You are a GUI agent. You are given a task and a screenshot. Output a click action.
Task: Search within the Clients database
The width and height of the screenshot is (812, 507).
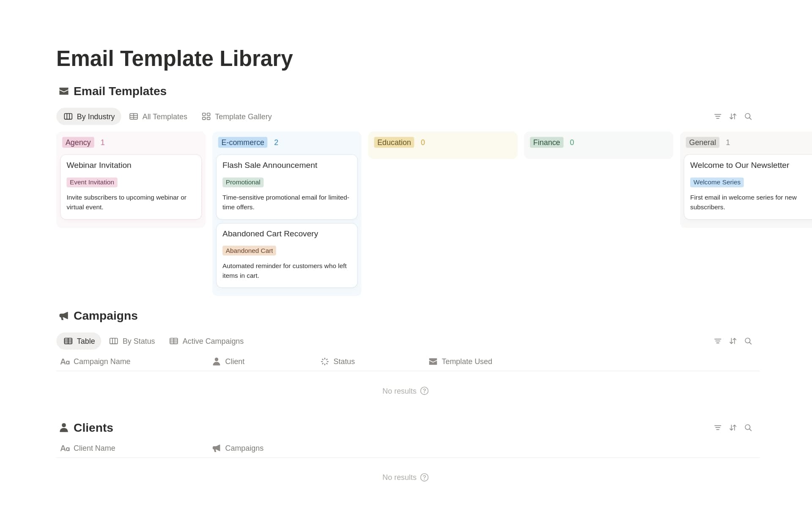pos(748,428)
